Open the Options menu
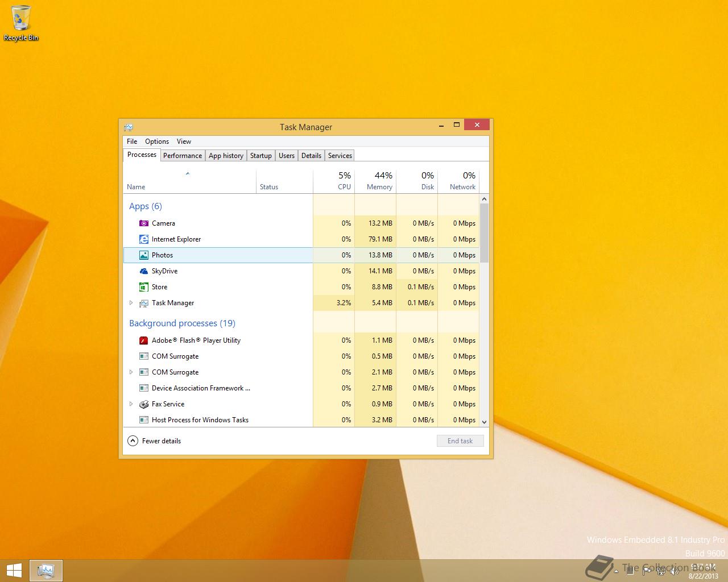Image resolution: width=728 pixels, height=582 pixels. point(157,142)
